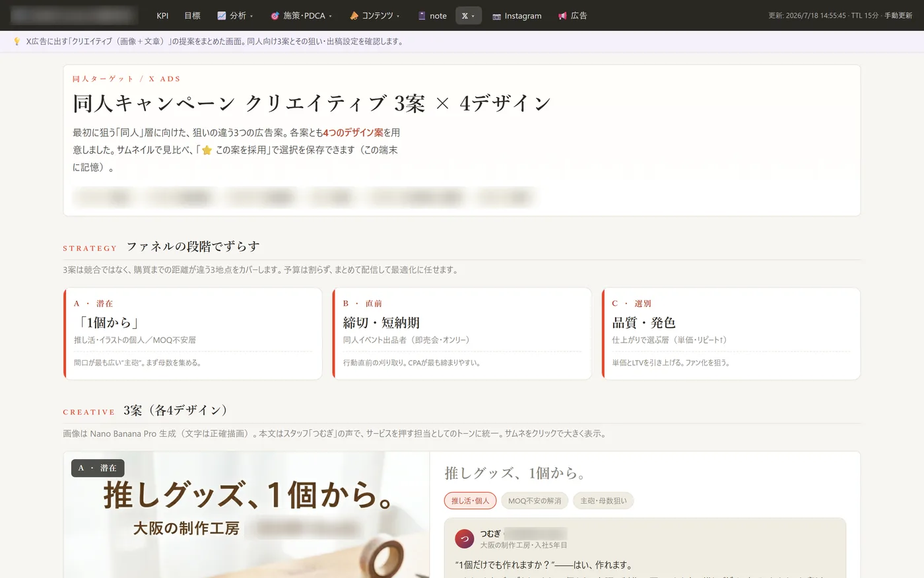Open the Instagram nav item
Image resolution: width=924 pixels, height=578 pixels.
click(517, 16)
